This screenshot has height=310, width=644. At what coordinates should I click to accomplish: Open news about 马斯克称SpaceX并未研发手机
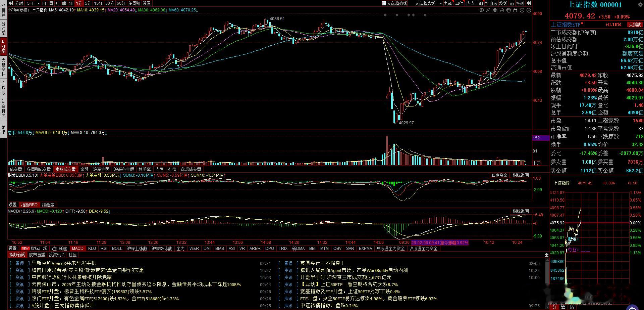[64, 263]
